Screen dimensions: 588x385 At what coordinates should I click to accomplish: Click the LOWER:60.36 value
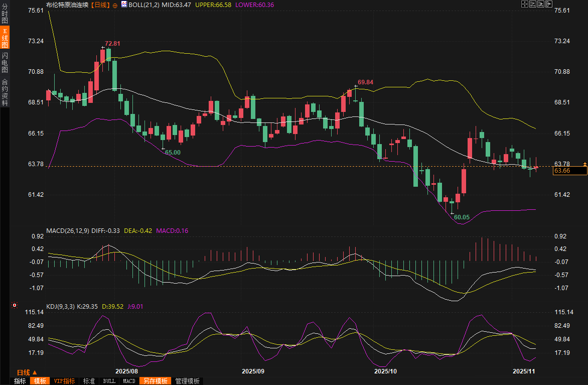tap(255, 5)
